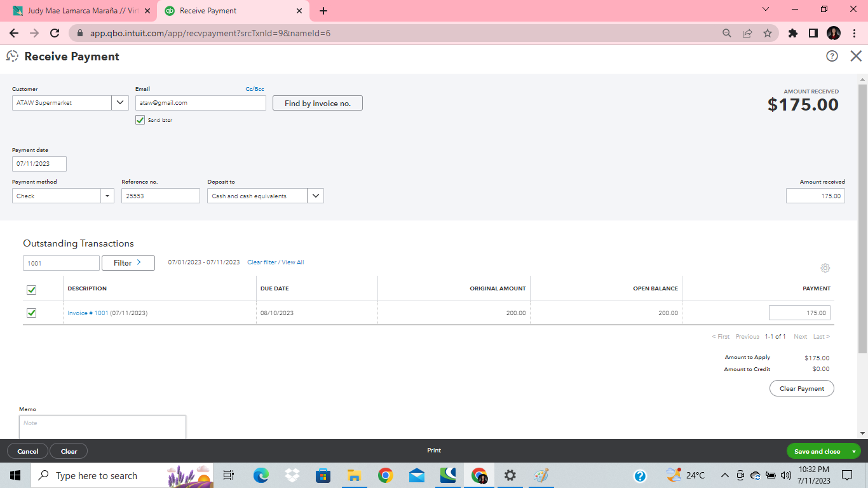This screenshot has height=488, width=868.
Task: Toggle the Chrome side panel icon
Action: tap(813, 33)
